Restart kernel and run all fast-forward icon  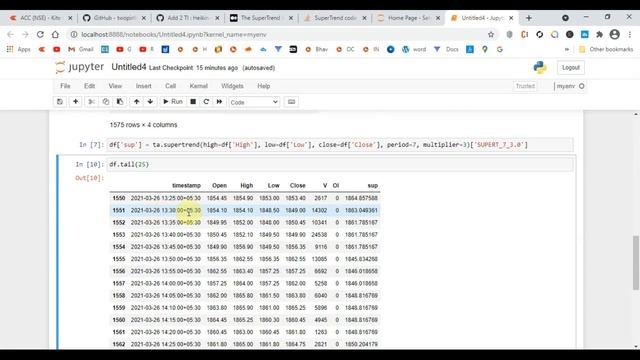click(x=219, y=102)
